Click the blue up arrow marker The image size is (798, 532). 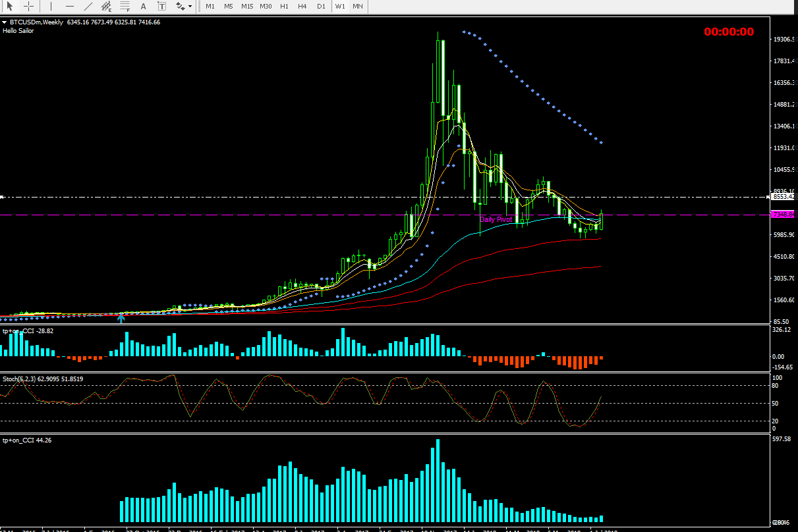pyautogui.click(x=121, y=318)
